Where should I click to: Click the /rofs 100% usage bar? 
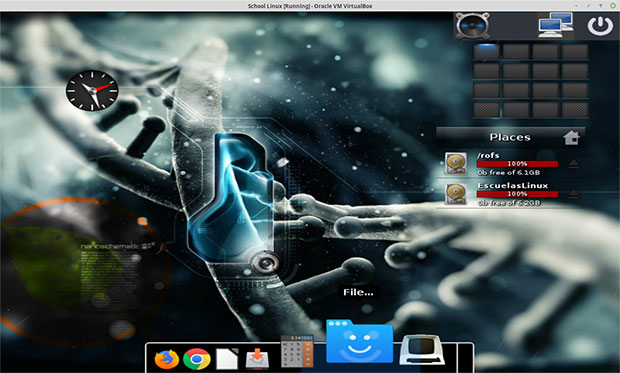517,164
